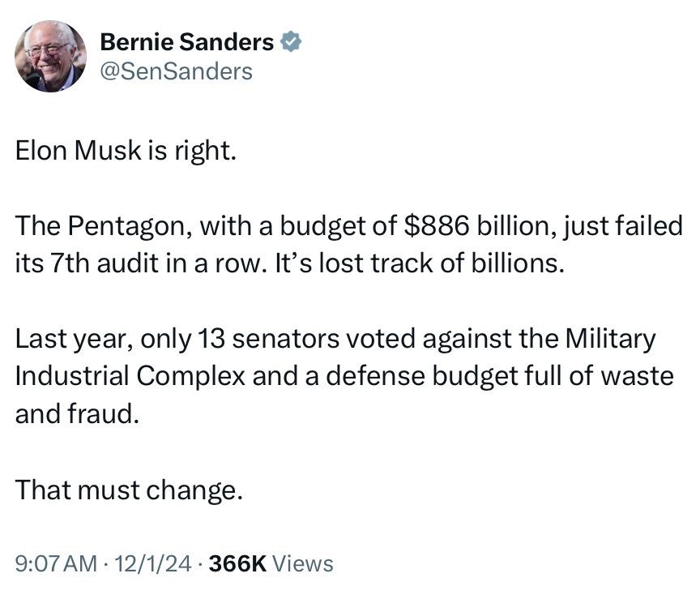Select the "Elon Musk is right." line

(x=126, y=151)
